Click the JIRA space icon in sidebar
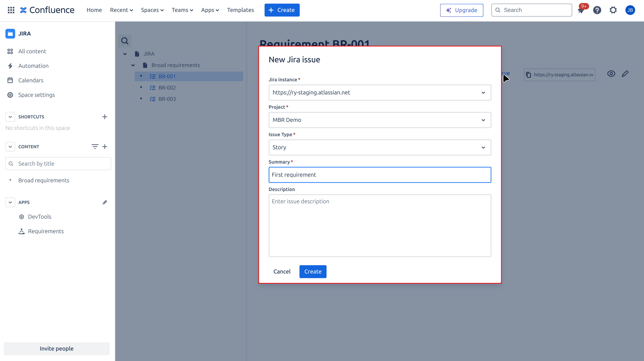Screen dimensions: 644x361 pyautogui.click(x=10, y=33)
